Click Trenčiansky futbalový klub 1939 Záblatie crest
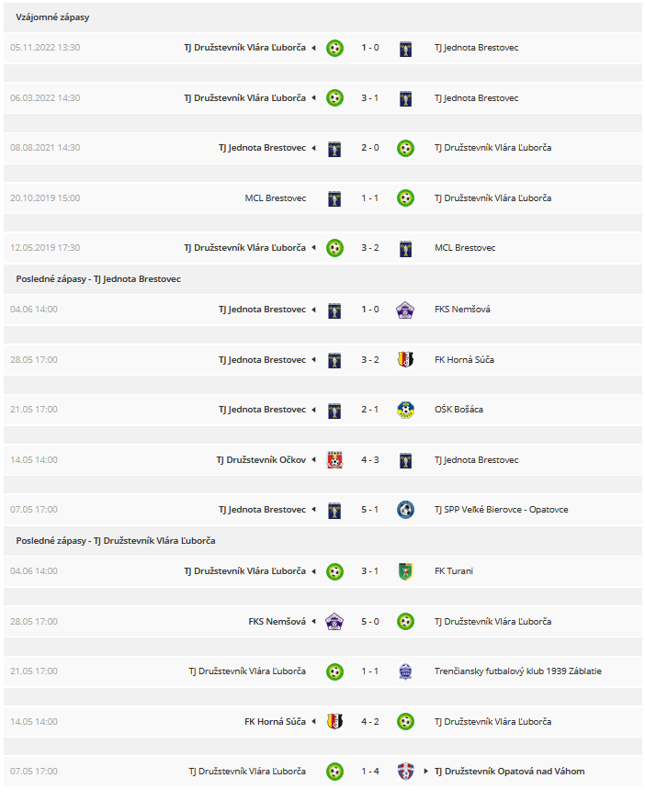The width and height of the screenshot is (645, 812). (405, 671)
